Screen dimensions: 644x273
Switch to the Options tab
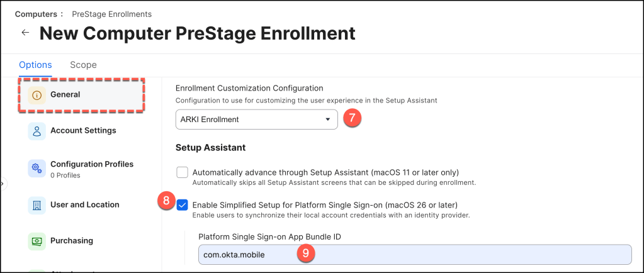pos(35,65)
